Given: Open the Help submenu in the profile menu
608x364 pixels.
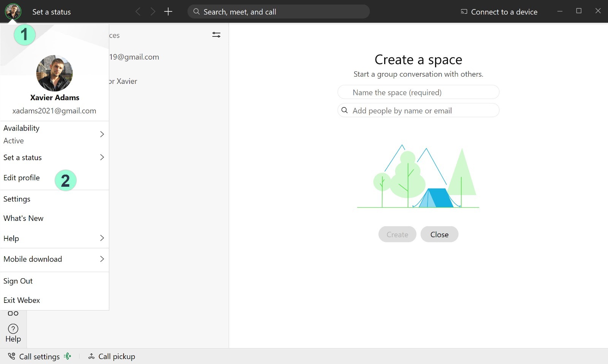Looking at the screenshot, I should 55,238.
